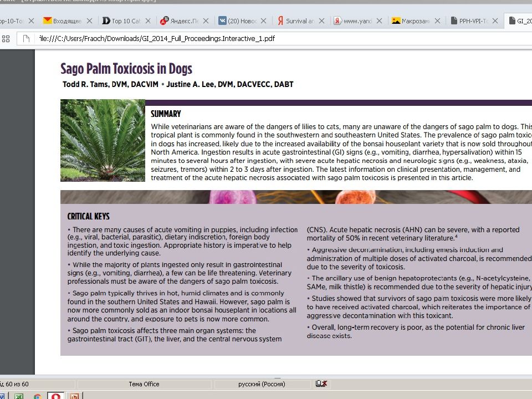Click the image favicon on Макрозам tab
The width and height of the screenshot is (532, 399).
tap(396, 21)
